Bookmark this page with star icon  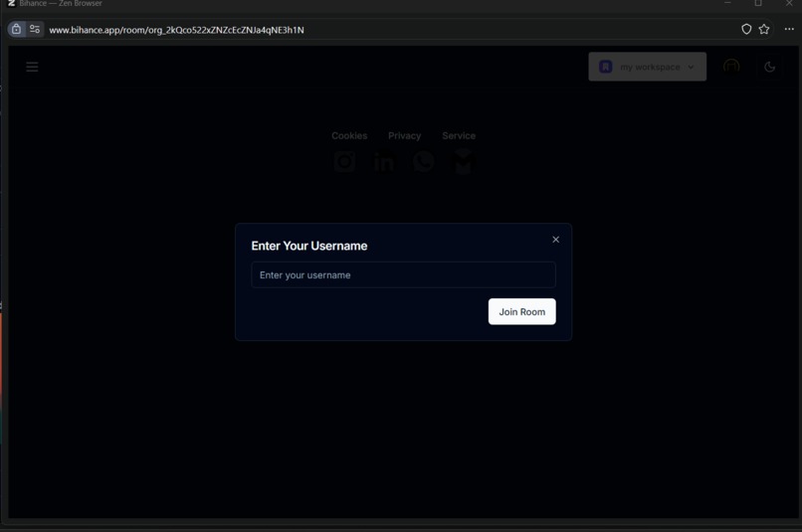(764, 29)
